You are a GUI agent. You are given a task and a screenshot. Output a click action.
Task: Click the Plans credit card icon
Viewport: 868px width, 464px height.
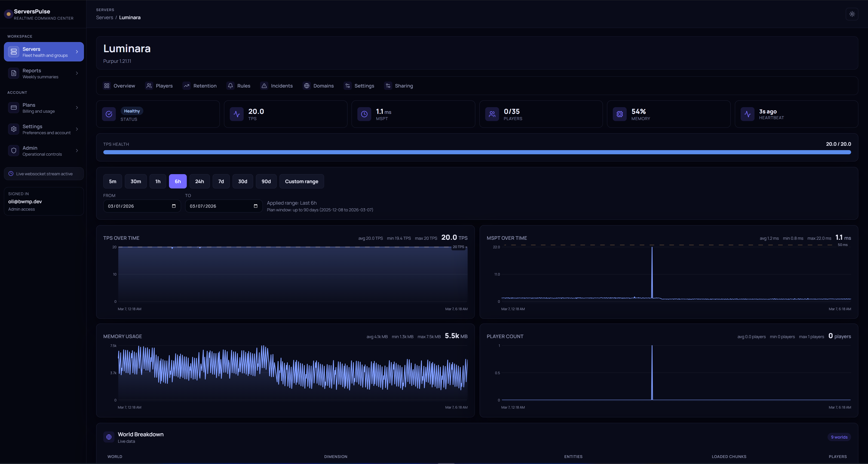tap(14, 108)
